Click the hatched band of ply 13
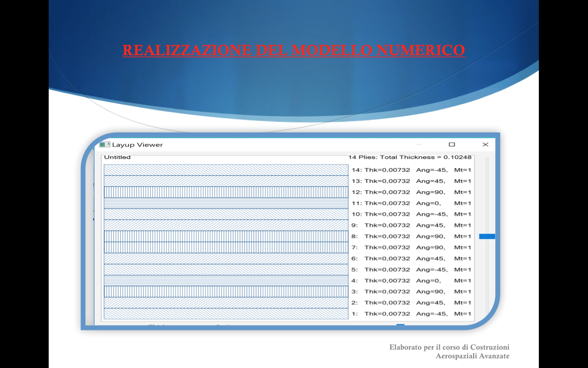 tap(226, 181)
